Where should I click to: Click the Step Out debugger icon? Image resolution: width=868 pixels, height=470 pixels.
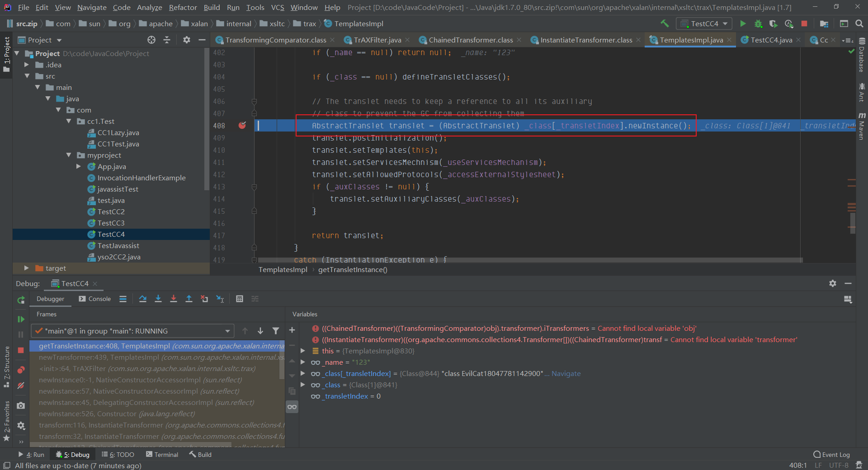click(x=189, y=299)
